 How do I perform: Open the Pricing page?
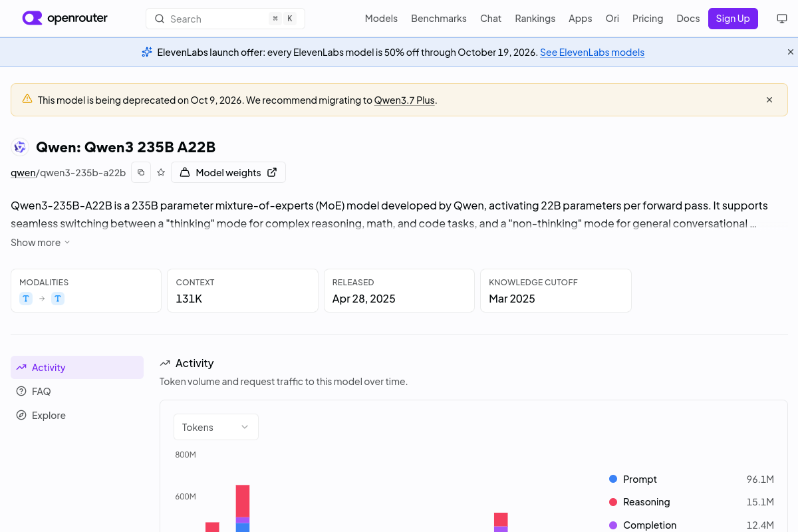coord(648,19)
